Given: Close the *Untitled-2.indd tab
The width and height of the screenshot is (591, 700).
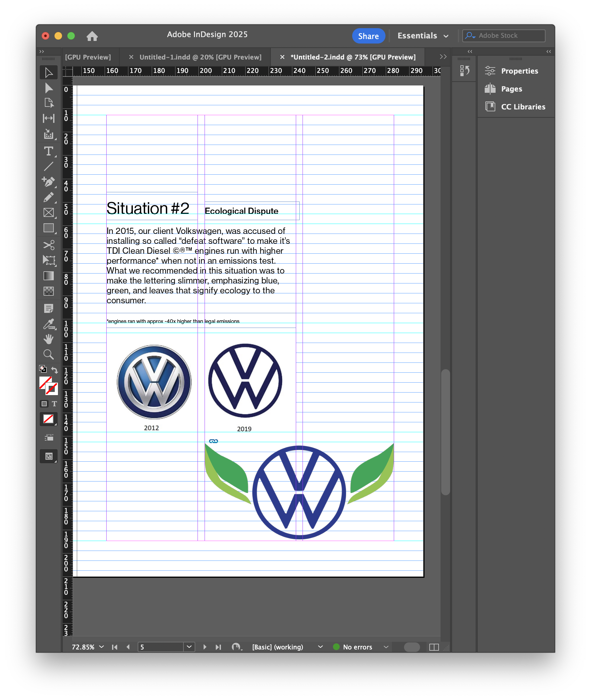Looking at the screenshot, I should 282,57.
